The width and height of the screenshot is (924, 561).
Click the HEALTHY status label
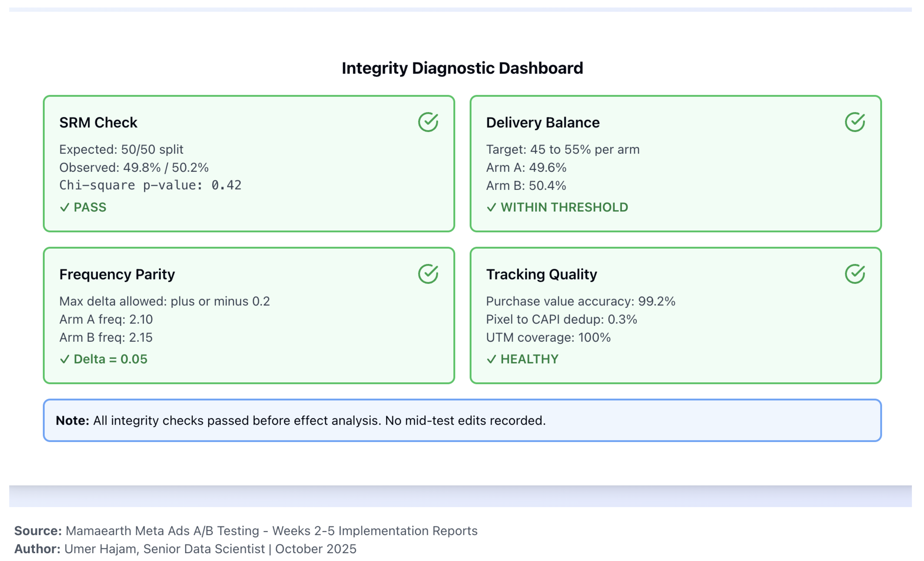point(529,359)
